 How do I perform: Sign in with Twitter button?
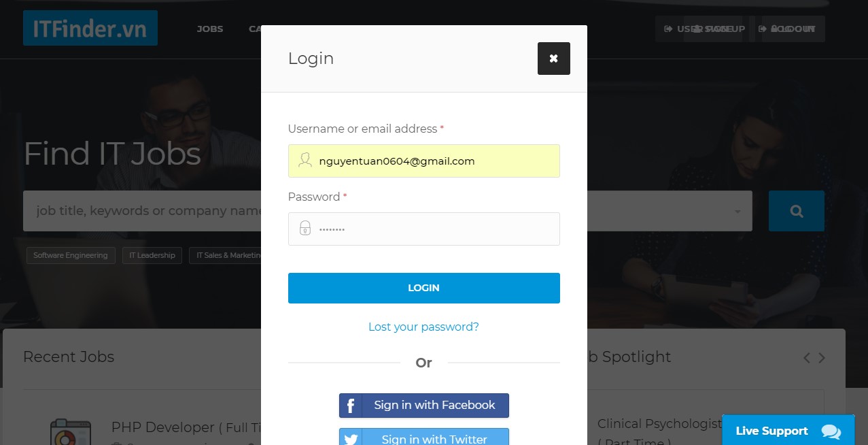coord(424,437)
